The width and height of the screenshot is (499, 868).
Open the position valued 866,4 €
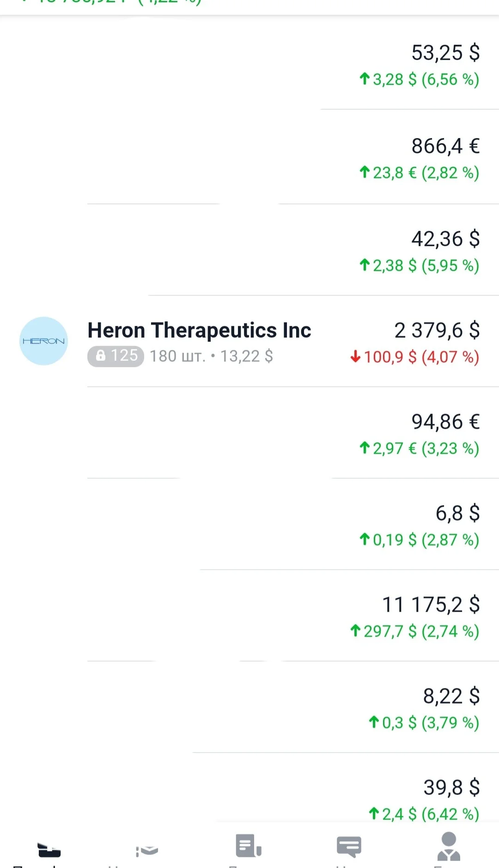(249, 157)
